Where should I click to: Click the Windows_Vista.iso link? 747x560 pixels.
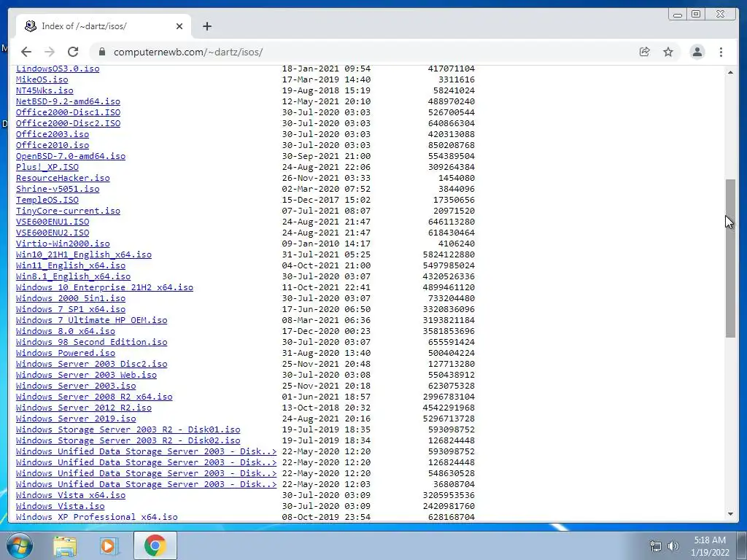coord(60,507)
